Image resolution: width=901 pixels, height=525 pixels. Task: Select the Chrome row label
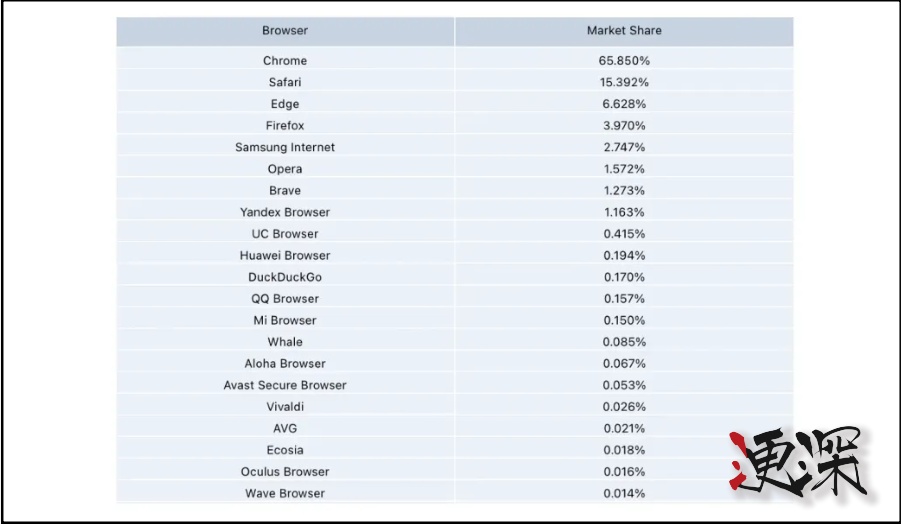point(285,61)
